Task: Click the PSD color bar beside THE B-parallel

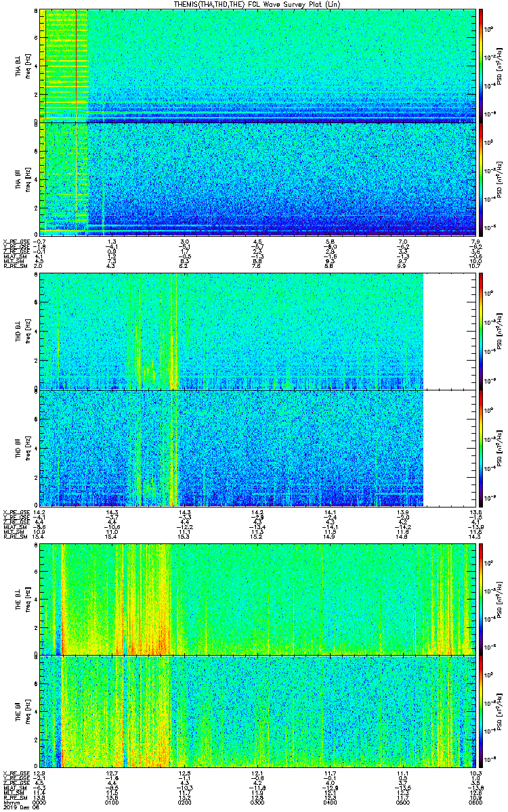Action: 482,712
